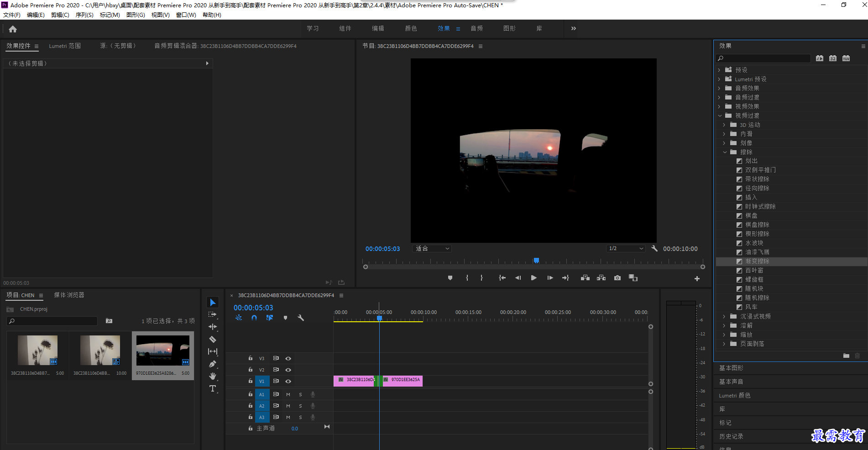
Task: Expand the 预设 folder
Action: coord(719,70)
